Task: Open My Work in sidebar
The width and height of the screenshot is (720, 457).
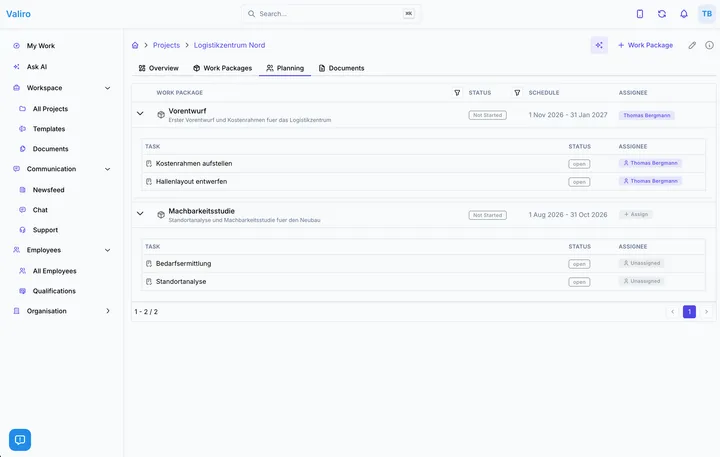Action: 40,46
